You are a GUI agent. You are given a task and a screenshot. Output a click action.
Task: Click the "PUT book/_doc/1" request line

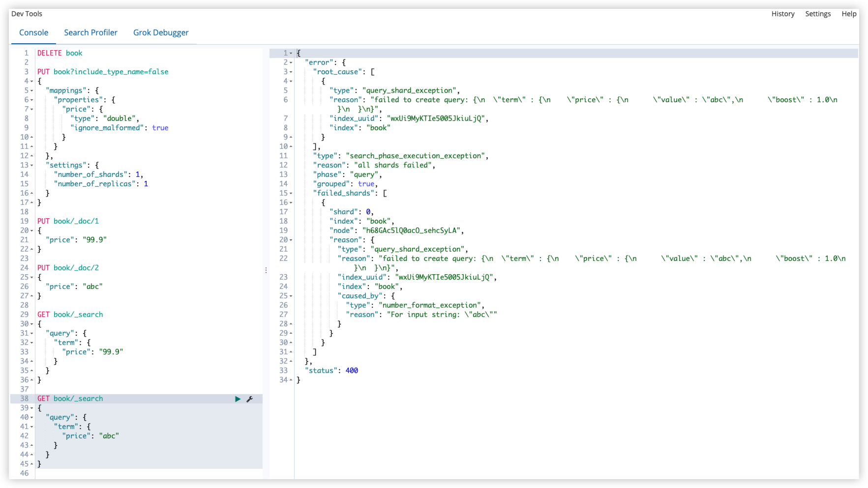point(68,221)
